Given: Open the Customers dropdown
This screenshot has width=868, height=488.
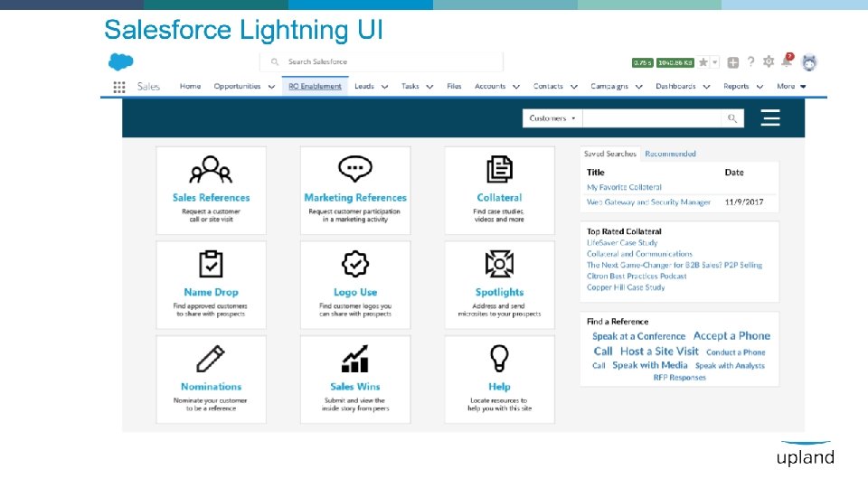Looking at the screenshot, I should tap(552, 118).
